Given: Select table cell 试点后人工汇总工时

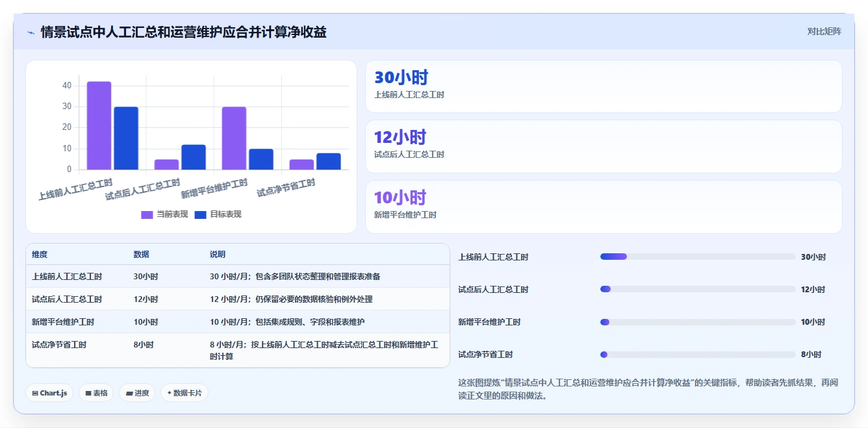Looking at the screenshot, I should pyautogui.click(x=67, y=299).
